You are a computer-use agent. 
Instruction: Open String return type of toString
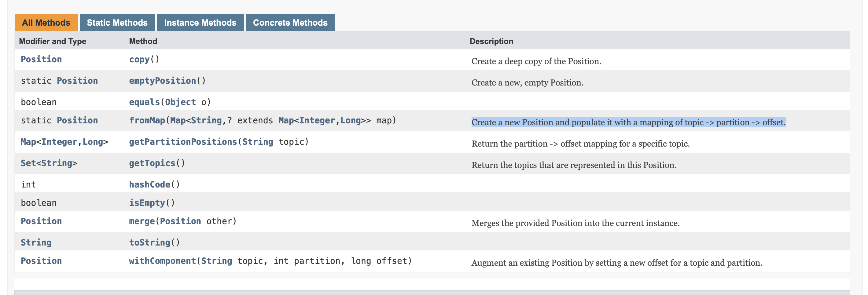point(36,242)
